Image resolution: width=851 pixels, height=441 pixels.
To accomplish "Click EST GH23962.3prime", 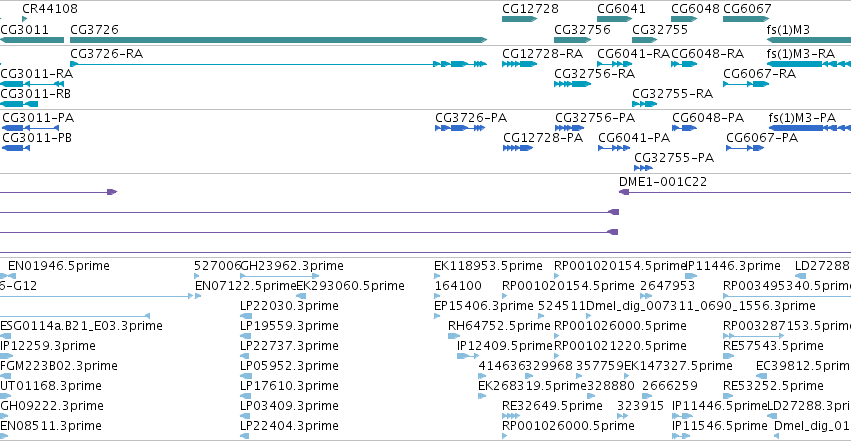I will 292,266.
